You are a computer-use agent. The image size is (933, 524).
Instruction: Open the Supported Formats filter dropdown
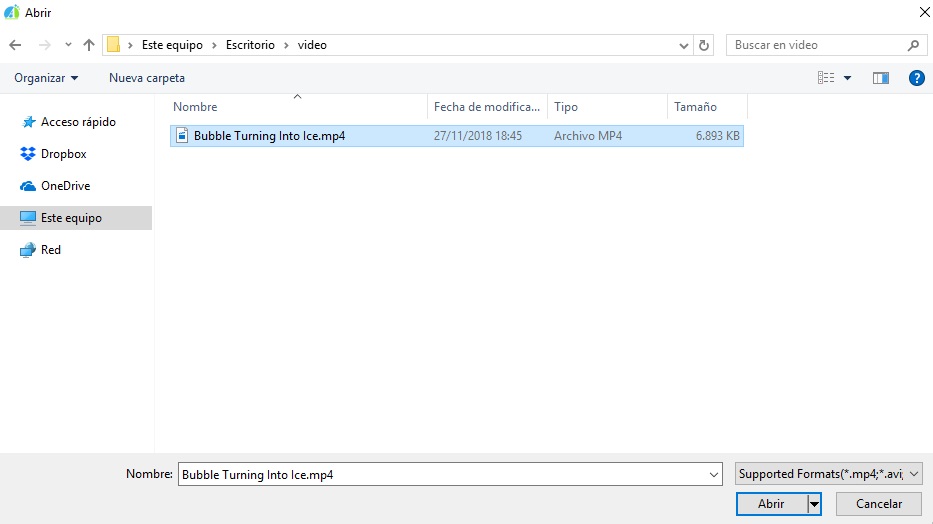[828, 474]
